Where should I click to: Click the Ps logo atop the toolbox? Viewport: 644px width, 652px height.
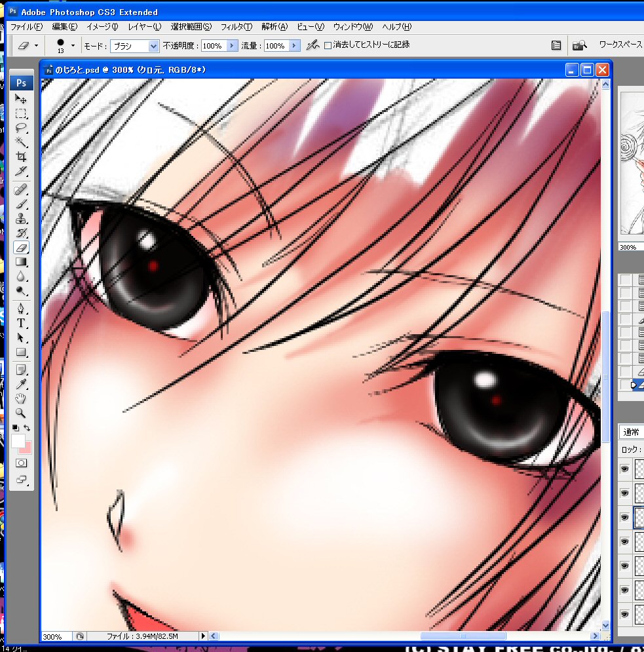click(x=21, y=83)
